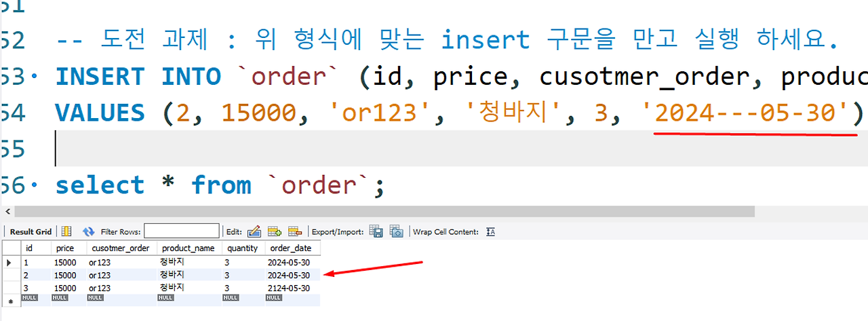Click the product_name column header
Screen dimensions: 868x321
189,248
